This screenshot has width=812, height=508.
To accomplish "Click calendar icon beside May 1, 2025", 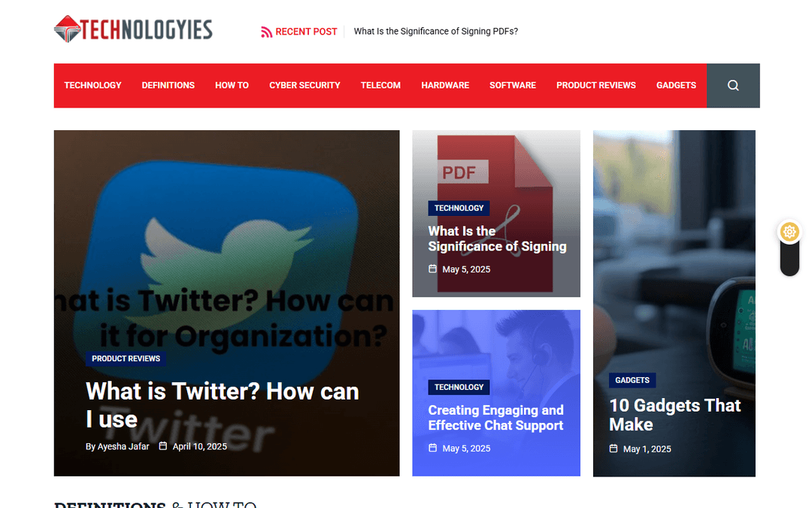I will (614, 449).
